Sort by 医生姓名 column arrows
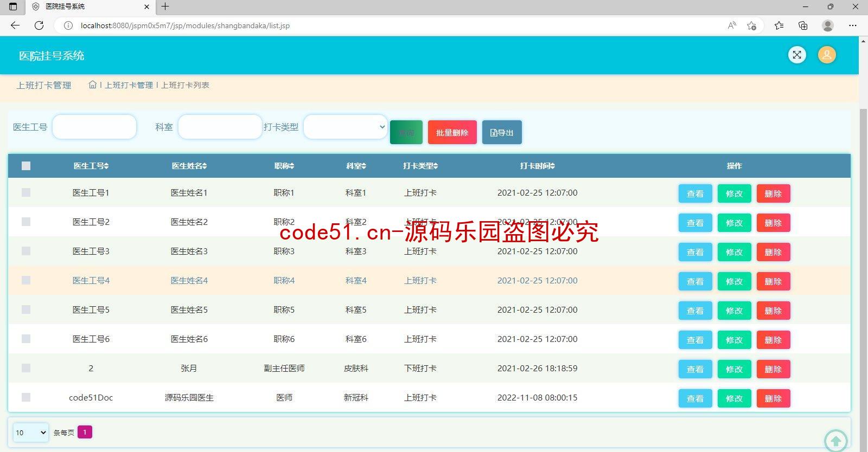This screenshot has height=452, width=868. [205, 166]
